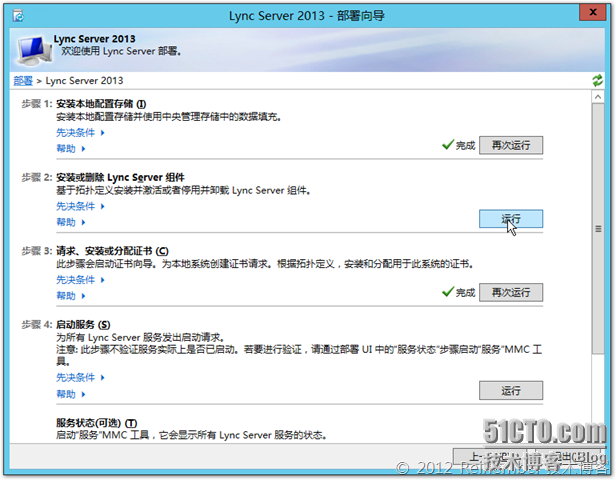
Task: Expand 帮助 under step 1
Action: (x=71, y=148)
